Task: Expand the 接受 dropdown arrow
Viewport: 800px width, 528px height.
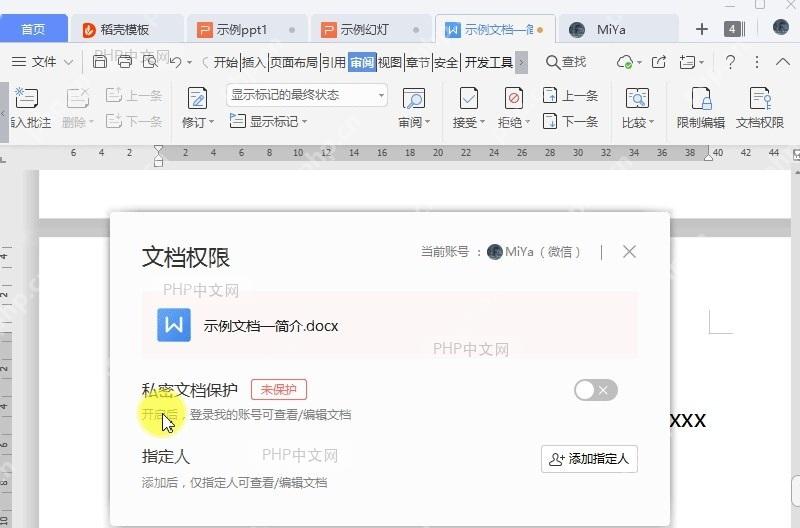Action: 482,122
